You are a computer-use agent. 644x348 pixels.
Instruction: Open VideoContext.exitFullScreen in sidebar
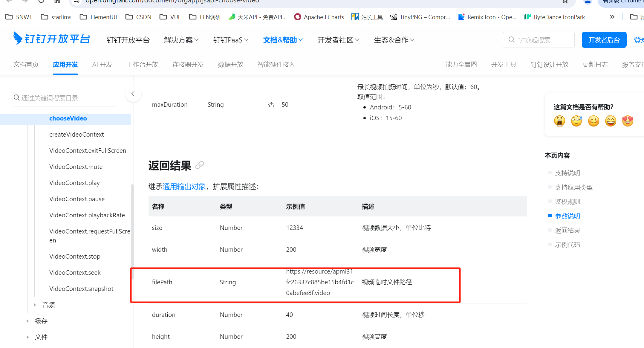(88, 151)
